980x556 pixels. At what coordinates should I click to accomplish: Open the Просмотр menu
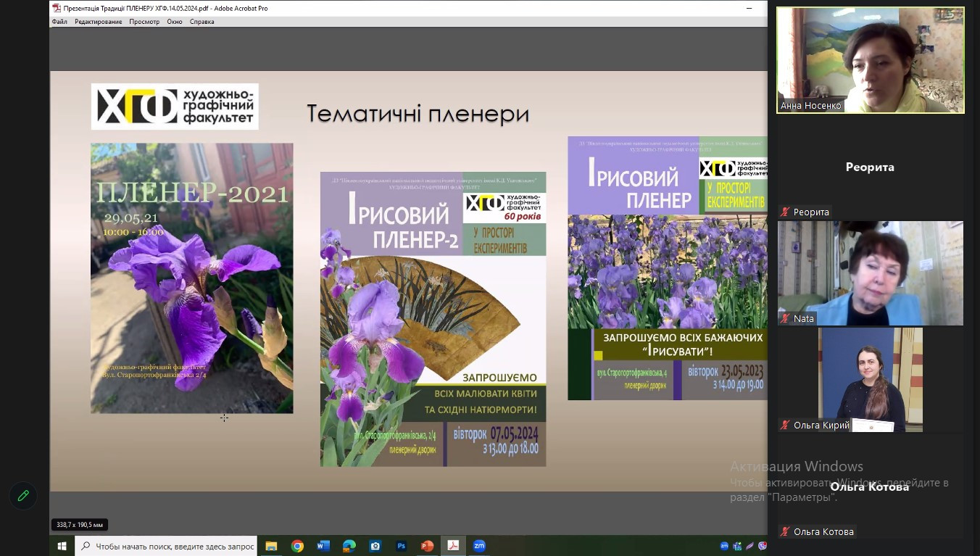(144, 22)
